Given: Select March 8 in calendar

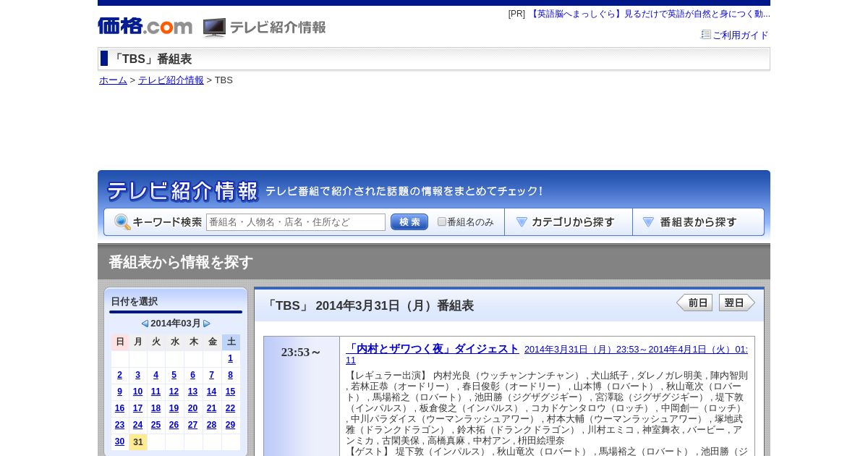Looking at the screenshot, I should (230, 375).
